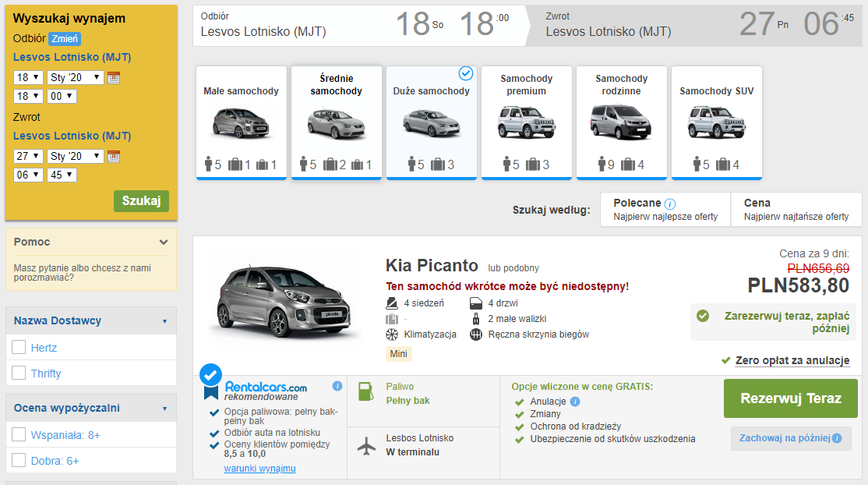
Task: Click the seat icon for 4 siedzeń
Action: [x=392, y=303]
